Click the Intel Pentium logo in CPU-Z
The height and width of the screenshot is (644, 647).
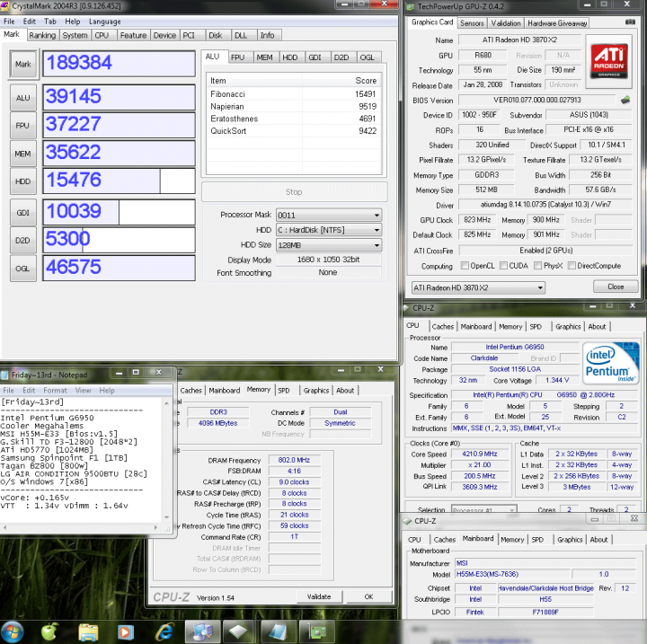611,363
